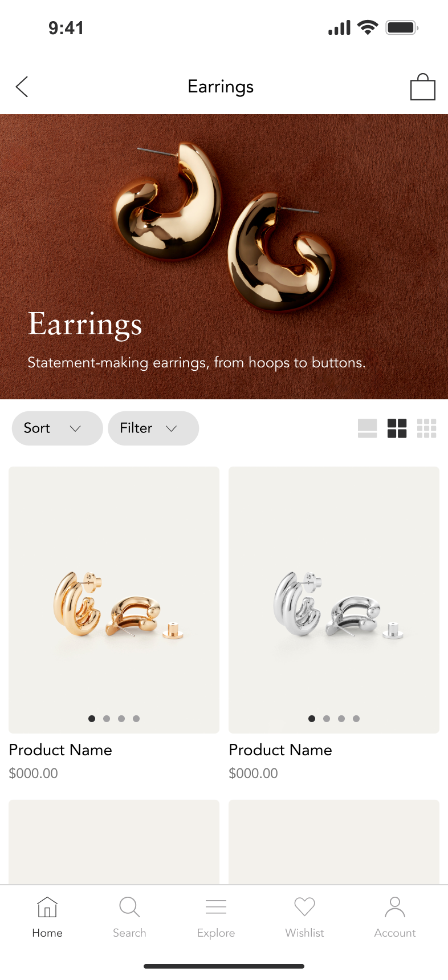Tap the Home house icon
448x980 pixels.
[x=47, y=906]
